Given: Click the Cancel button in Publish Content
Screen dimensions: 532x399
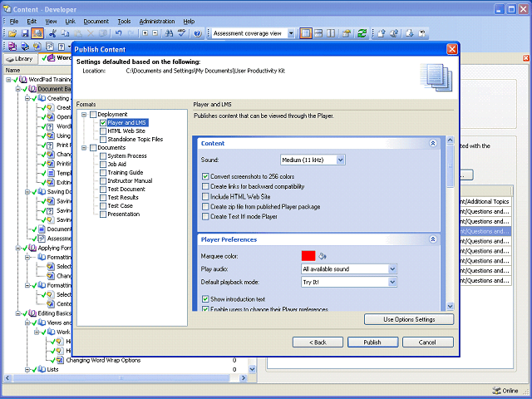Looking at the screenshot, I should coord(427,342).
